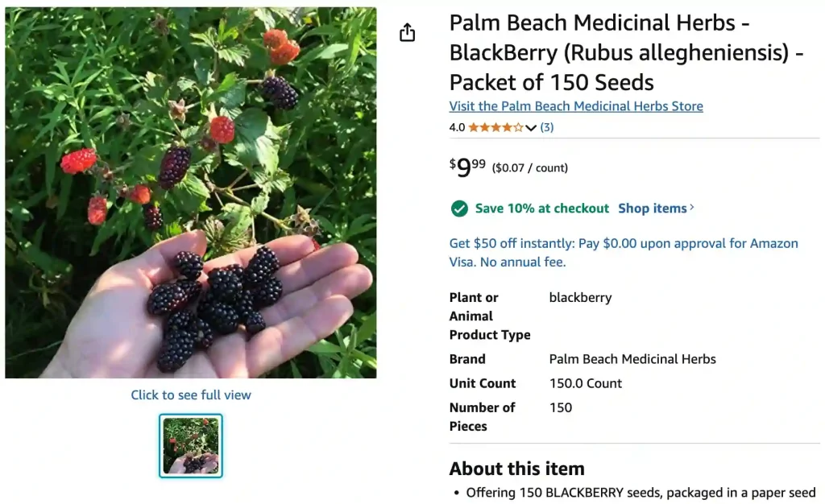
Task: Select the blackberry thumbnail below the main image
Action: [191, 446]
